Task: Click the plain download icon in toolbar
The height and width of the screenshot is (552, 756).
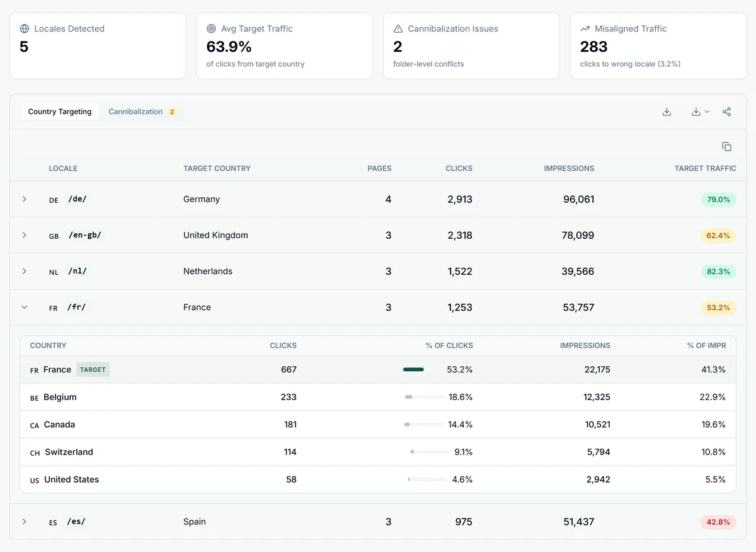Action: 667,112
